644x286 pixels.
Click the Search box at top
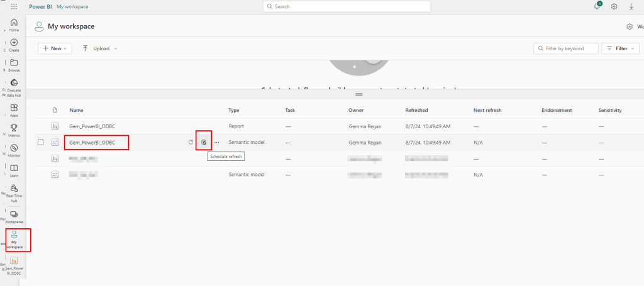click(x=347, y=6)
